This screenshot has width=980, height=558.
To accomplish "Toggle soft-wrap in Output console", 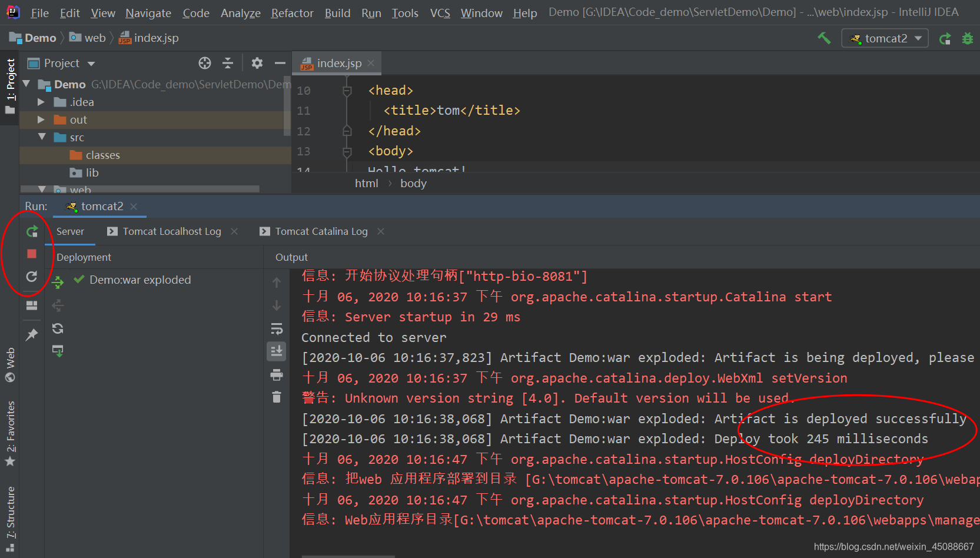I will click(x=277, y=328).
